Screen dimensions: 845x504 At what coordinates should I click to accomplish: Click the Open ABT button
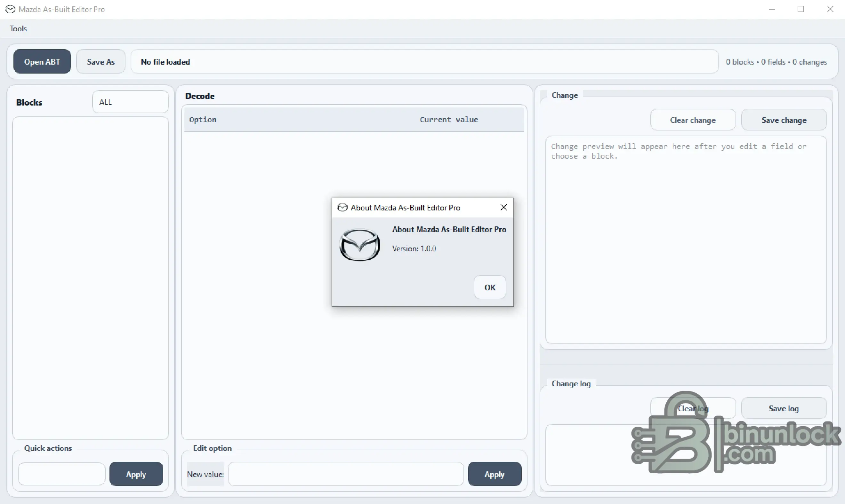point(42,61)
